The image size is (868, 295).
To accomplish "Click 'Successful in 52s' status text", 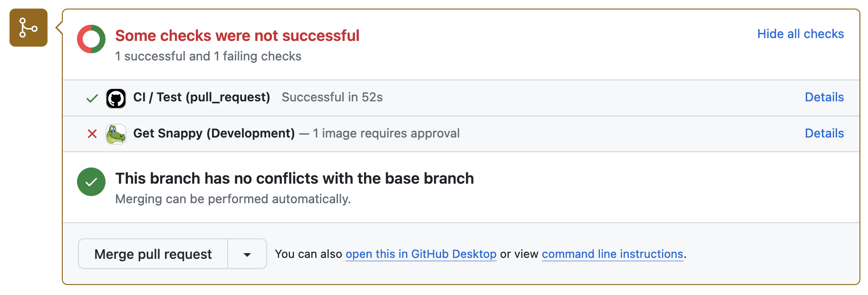I will [x=332, y=97].
